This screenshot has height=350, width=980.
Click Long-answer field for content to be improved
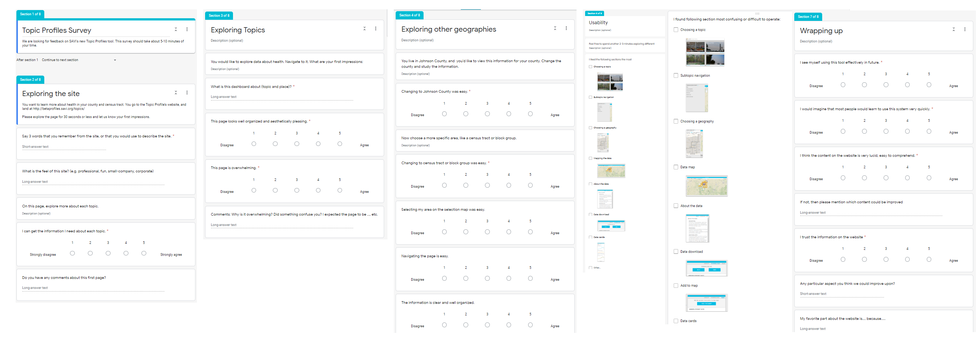click(x=871, y=213)
